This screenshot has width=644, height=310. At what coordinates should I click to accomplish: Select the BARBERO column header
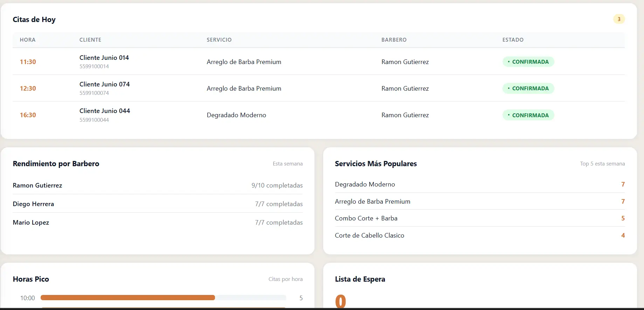(x=394, y=40)
